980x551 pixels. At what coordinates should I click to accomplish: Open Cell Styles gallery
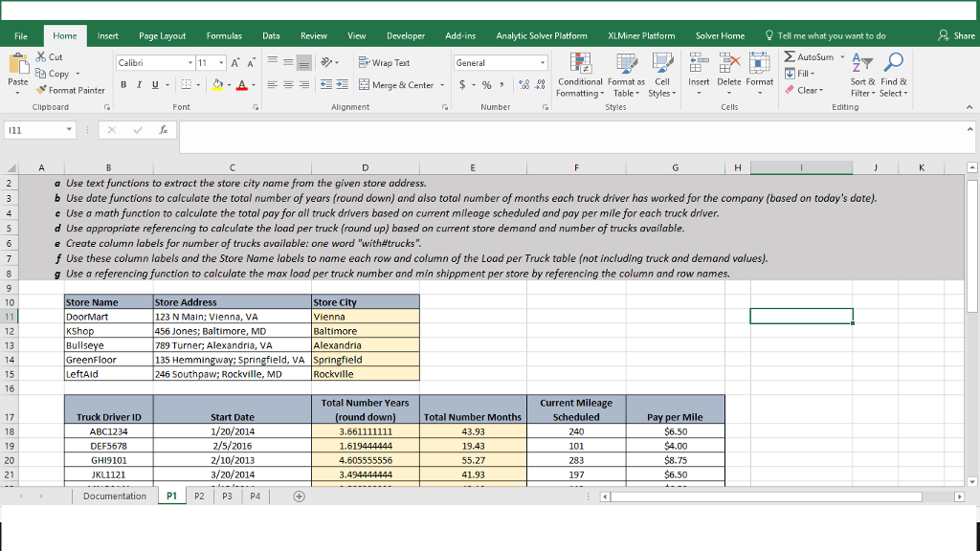[662, 75]
